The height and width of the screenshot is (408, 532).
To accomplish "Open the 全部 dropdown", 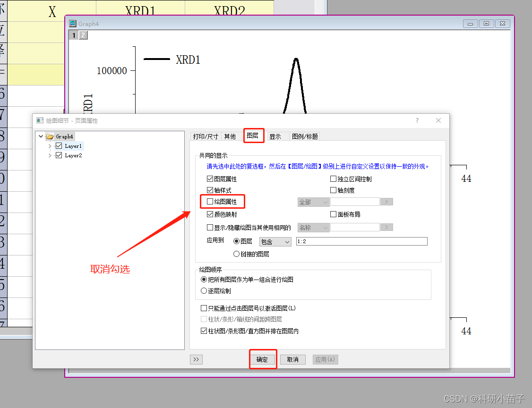I will coord(313,202).
